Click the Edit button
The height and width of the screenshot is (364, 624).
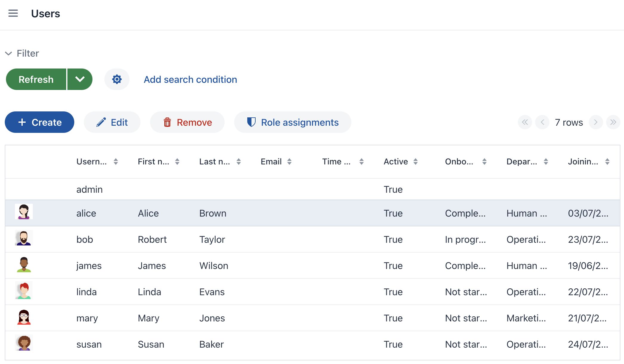112,122
